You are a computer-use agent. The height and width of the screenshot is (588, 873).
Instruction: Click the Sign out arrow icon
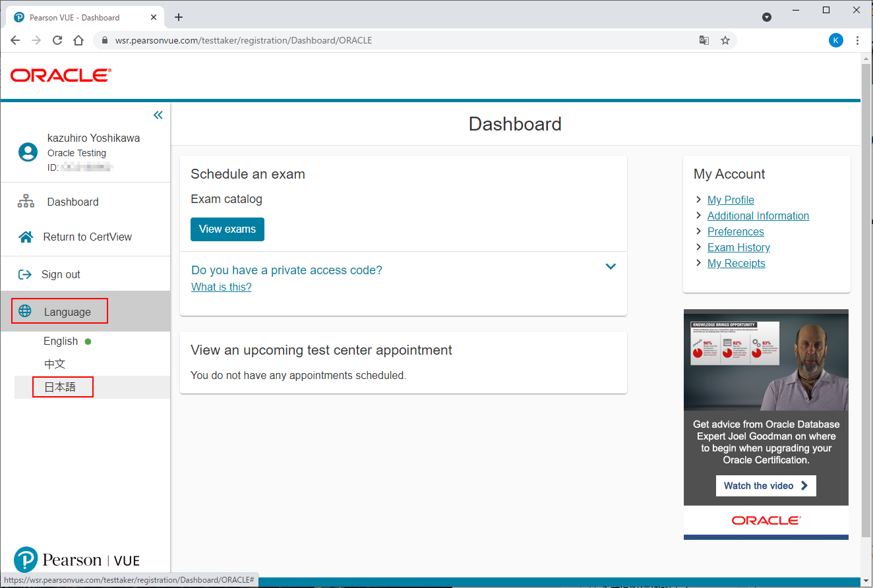[25, 274]
